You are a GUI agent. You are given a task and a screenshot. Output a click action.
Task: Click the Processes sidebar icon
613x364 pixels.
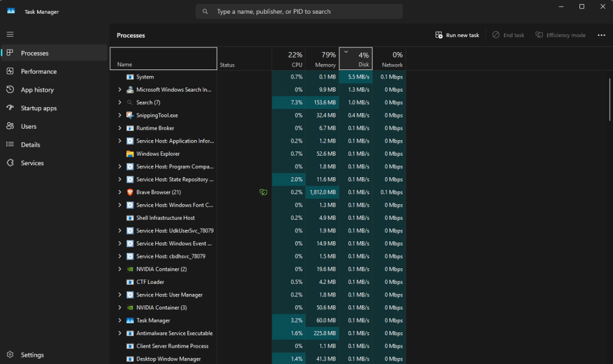[x=10, y=53]
